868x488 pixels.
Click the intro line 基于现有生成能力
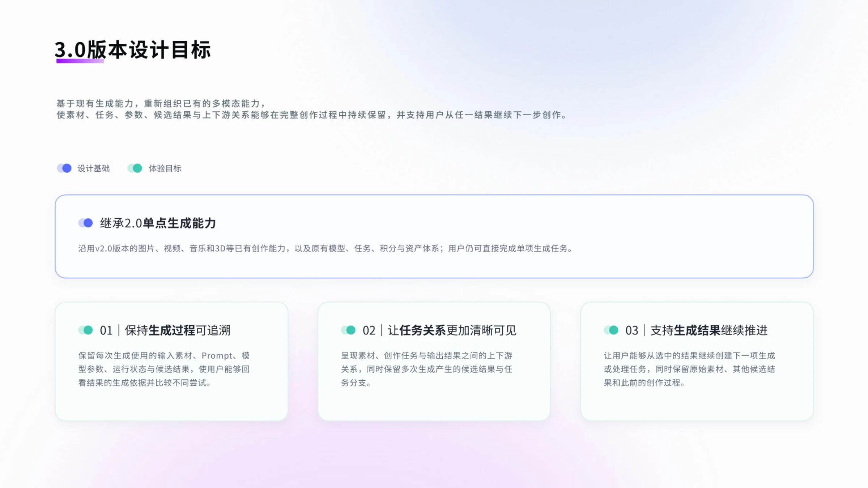pyautogui.click(x=161, y=103)
